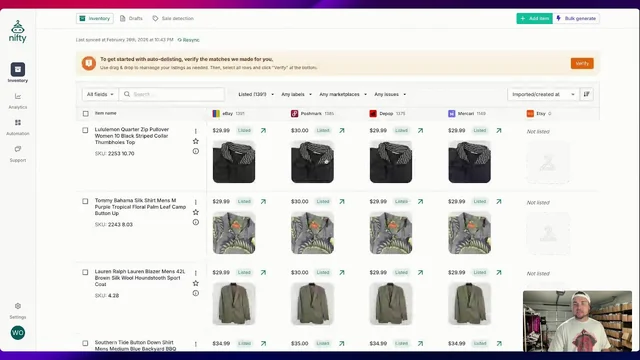Open eBay listing link for Lululemon pullover
The image size is (640, 360).
(263, 131)
